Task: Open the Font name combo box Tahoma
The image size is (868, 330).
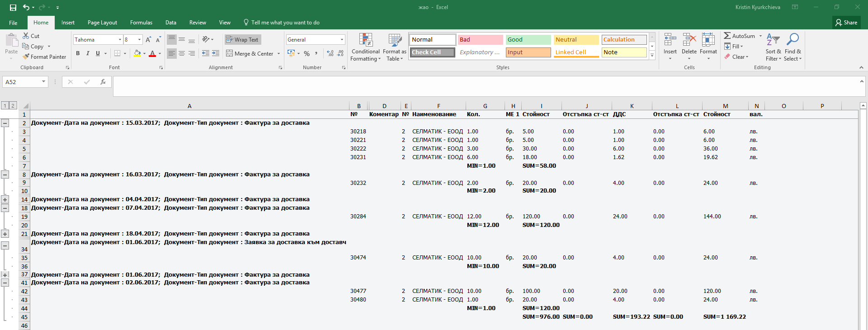Action: click(x=98, y=40)
